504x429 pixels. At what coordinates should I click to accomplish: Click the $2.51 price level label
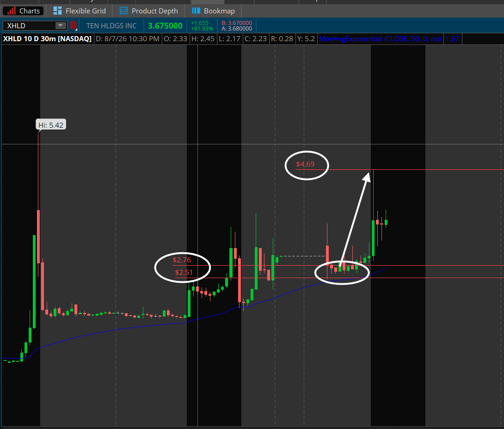coord(184,273)
